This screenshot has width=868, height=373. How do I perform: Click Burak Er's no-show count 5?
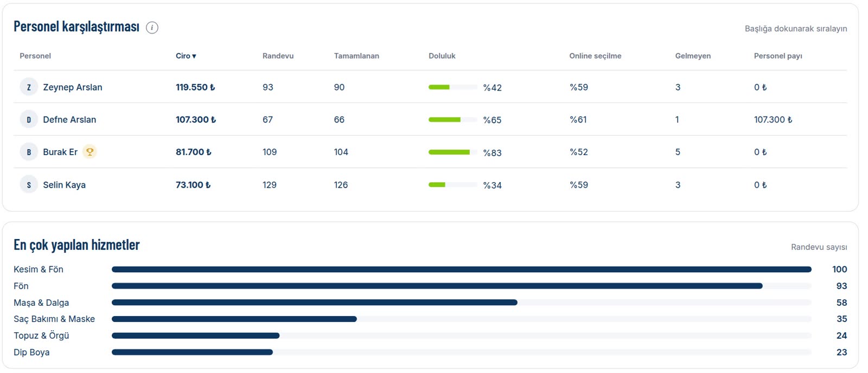pos(678,152)
